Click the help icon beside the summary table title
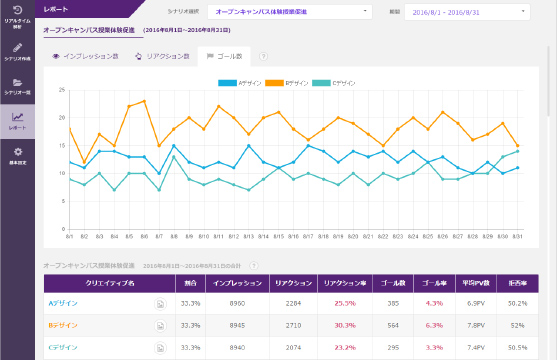 coord(254,265)
